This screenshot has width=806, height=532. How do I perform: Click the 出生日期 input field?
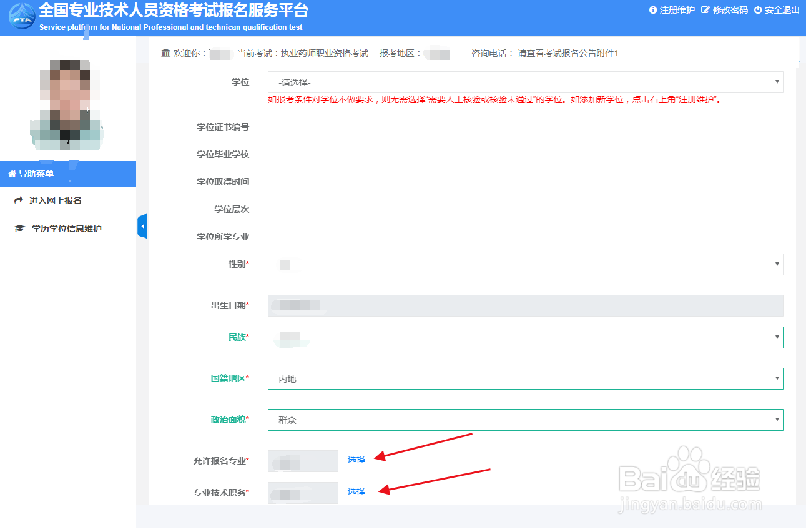524,305
